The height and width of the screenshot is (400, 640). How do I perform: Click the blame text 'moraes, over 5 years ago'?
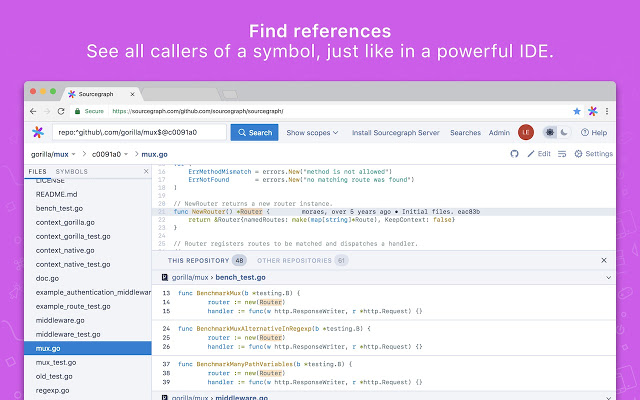click(x=347, y=211)
